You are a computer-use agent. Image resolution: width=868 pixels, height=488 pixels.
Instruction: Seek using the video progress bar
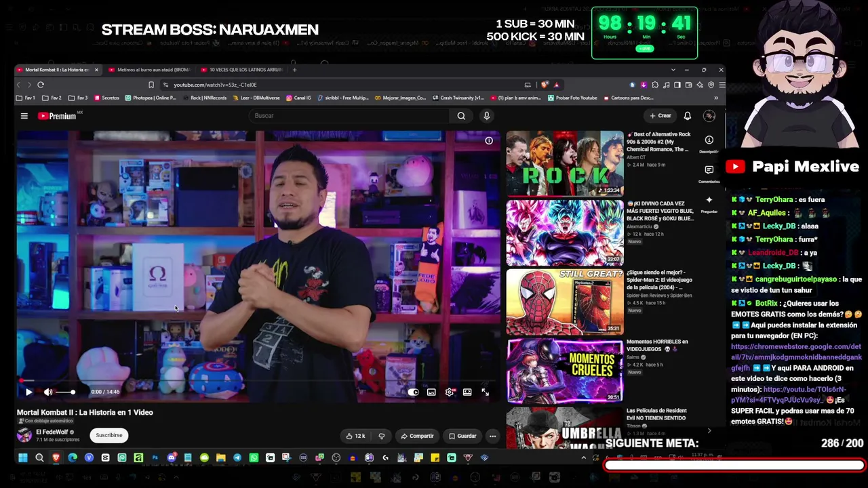[x=258, y=381]
